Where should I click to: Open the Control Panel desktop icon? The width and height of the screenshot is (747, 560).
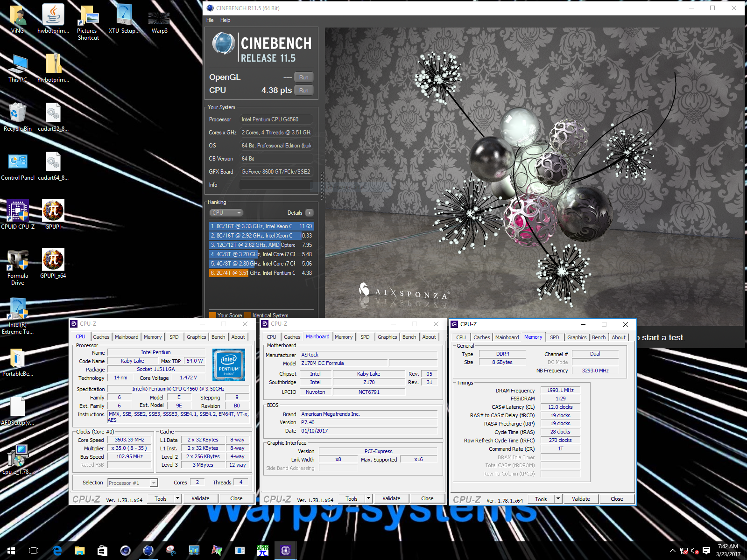[x=18, y=166]
